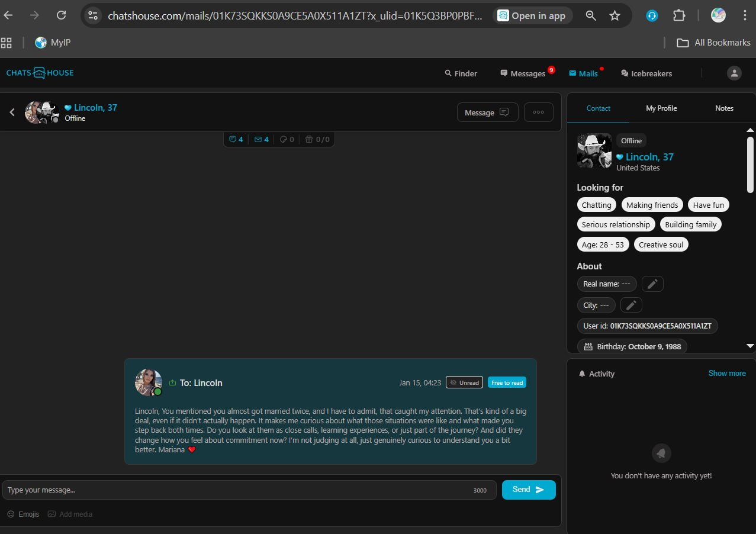Click the User id value chip
The height and width of the screenshot is (534, 756).
tap(648, 326)
